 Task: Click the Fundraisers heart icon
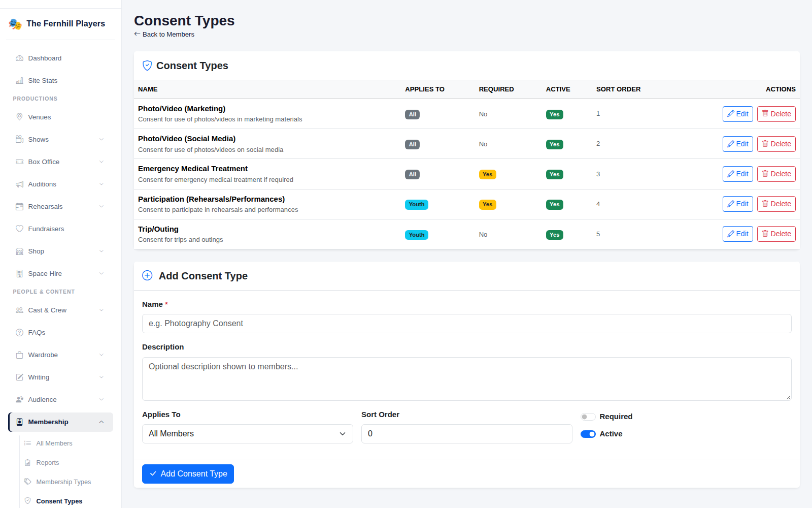point(19,229)
